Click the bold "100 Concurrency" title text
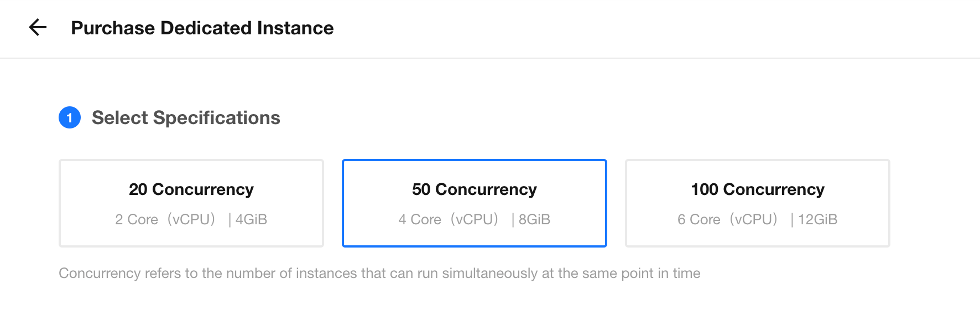 [x=758, y=189]
